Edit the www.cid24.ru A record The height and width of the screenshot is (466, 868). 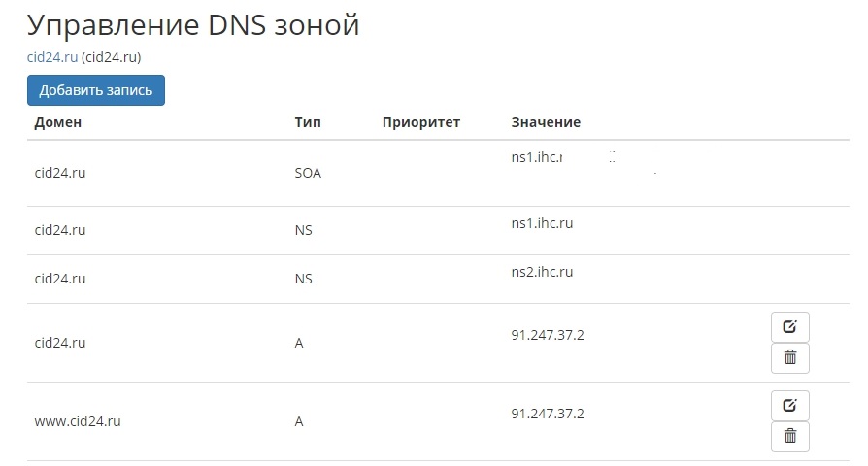790,406
